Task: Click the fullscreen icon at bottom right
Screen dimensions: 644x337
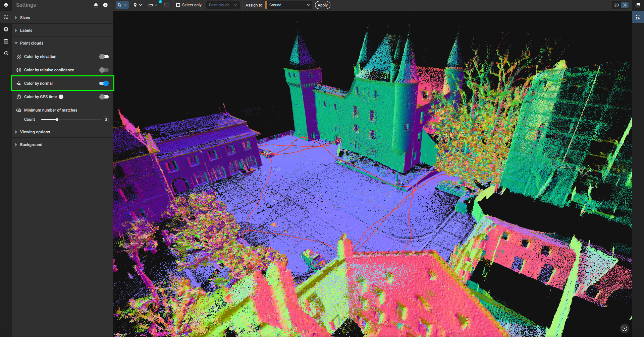Action: [x=624, y=329]
